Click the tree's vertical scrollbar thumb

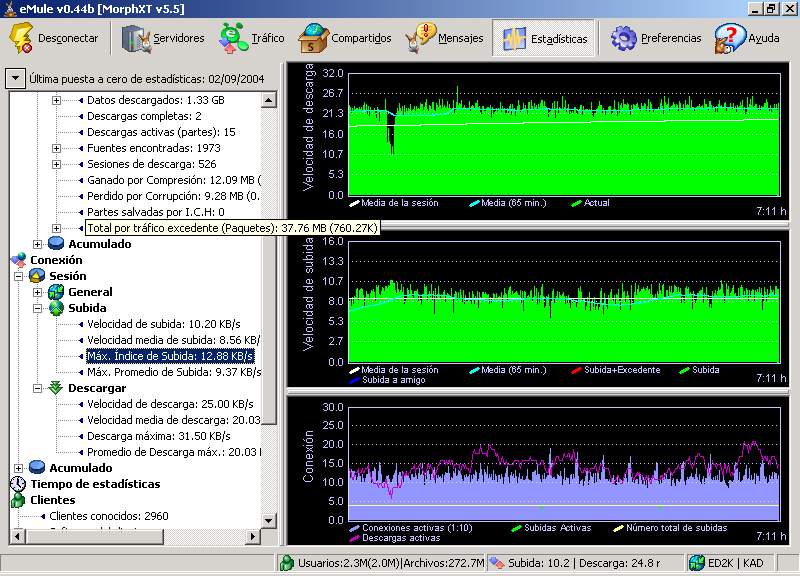pyautogui.click(x=269, y=266)
